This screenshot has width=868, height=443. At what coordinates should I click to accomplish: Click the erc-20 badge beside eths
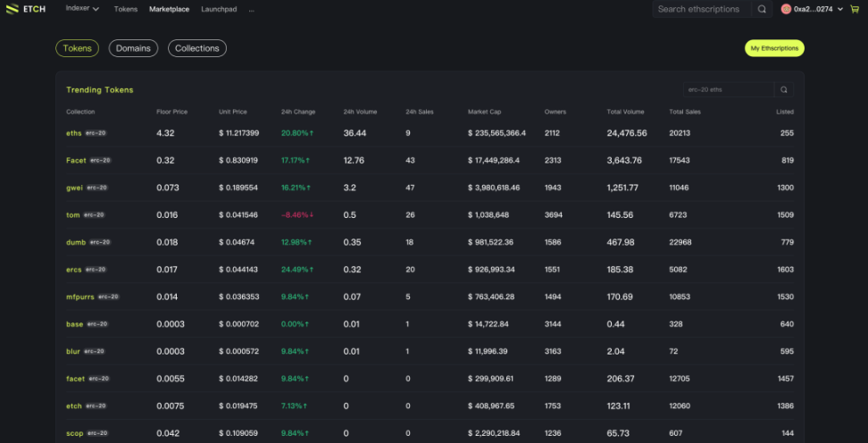point(95,133)
